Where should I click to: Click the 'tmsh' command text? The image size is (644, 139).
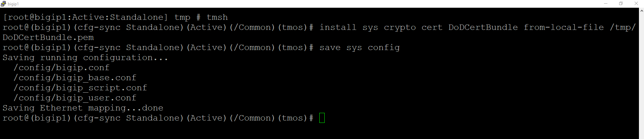point(217,17)
